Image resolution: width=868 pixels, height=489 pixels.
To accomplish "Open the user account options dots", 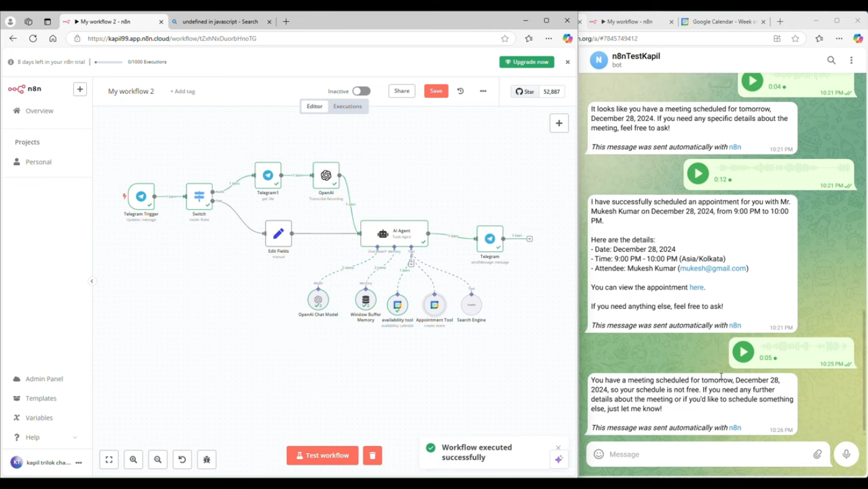I will pyautogui.click(x=79, y=463).
